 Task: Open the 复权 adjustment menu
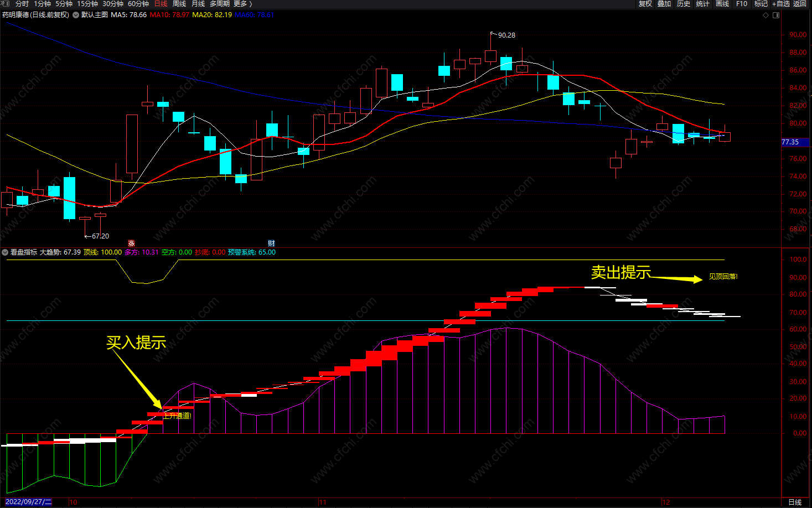[x=645, y=4]
